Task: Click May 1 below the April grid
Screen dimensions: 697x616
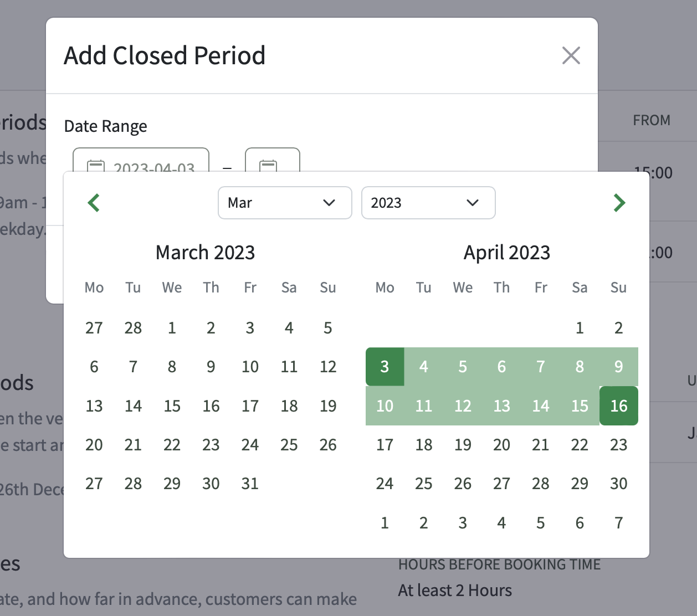Action: [385, 522]
